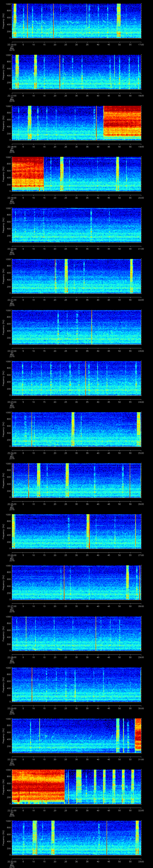Click the spectrogram panel starting at 22:16:00

pyautogui.click(x=77, y=21)
